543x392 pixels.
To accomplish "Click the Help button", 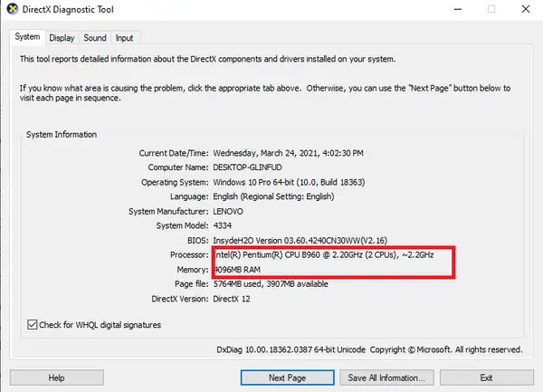I will (x=56, y=378).
